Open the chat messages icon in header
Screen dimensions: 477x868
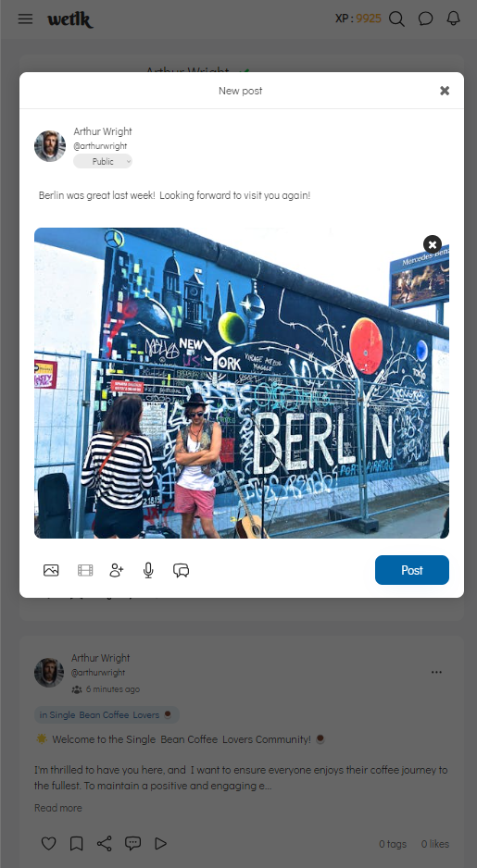coord(425,19)
